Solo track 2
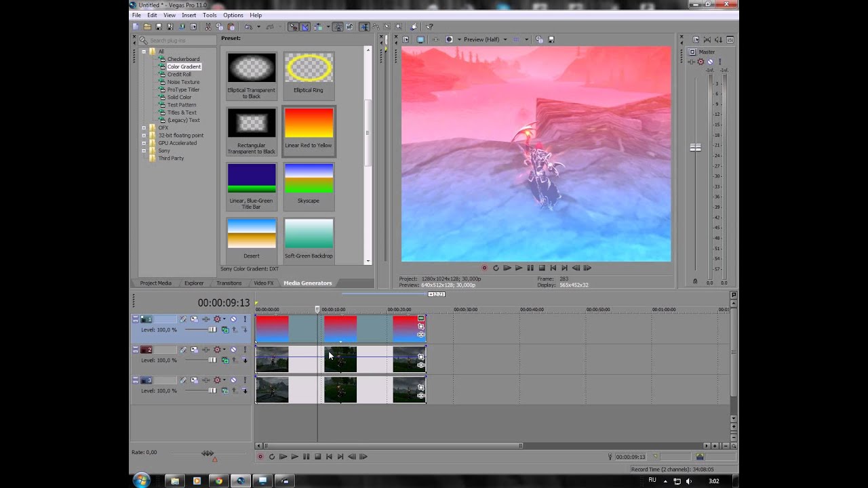Screen dimensions: 868x488 (245, 350)
